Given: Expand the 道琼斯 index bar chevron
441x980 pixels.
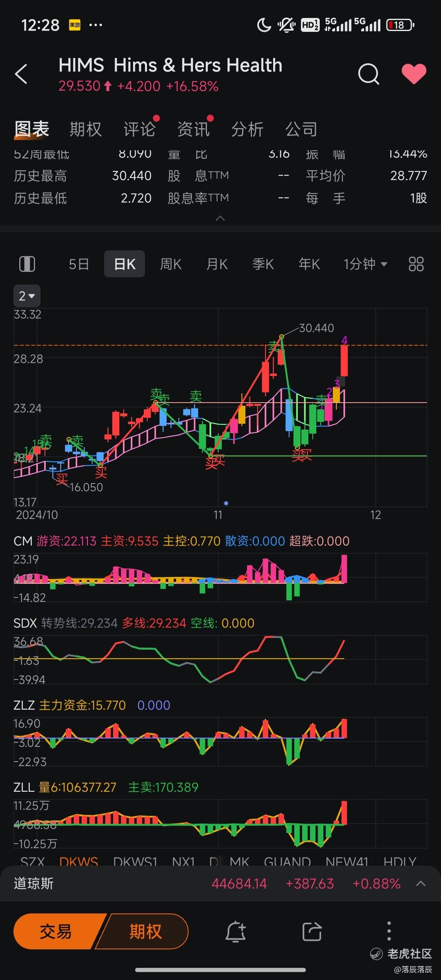Looking at the screenshot, I should (x=421, y=884).
